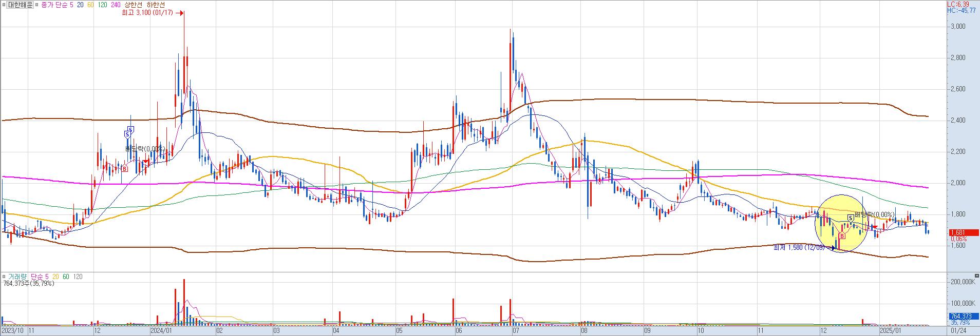The height and width of the screenshot is (336, 980).
Task: Click the 하한선 lower band label
Action: (x=156, y=5)
